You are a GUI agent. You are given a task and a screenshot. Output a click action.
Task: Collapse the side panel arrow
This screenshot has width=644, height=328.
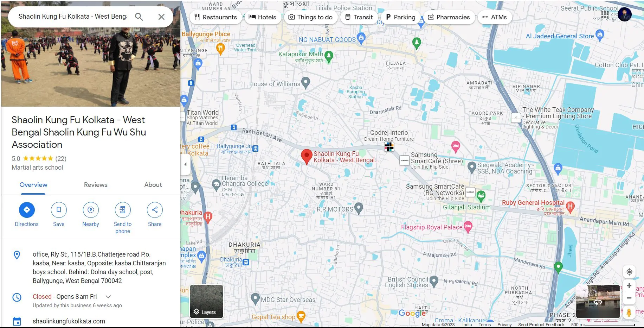(185, 164)
